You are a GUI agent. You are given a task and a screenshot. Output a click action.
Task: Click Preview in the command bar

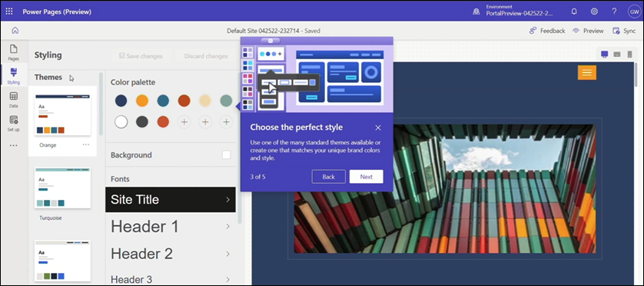point(588,31)
